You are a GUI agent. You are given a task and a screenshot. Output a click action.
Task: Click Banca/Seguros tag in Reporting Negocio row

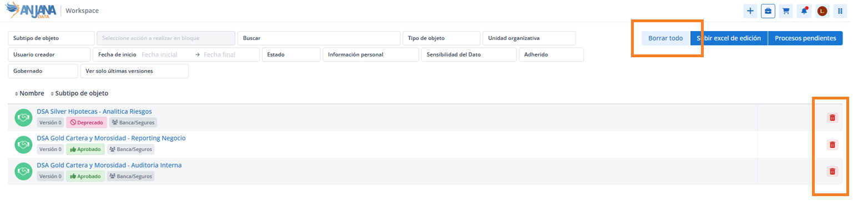click(130, 149)
